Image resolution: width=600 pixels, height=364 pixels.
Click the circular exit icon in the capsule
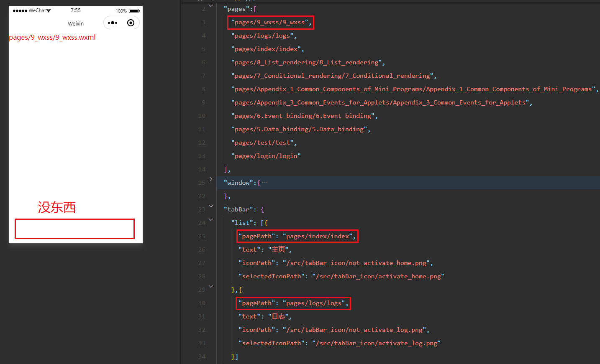tap(130, 23)
